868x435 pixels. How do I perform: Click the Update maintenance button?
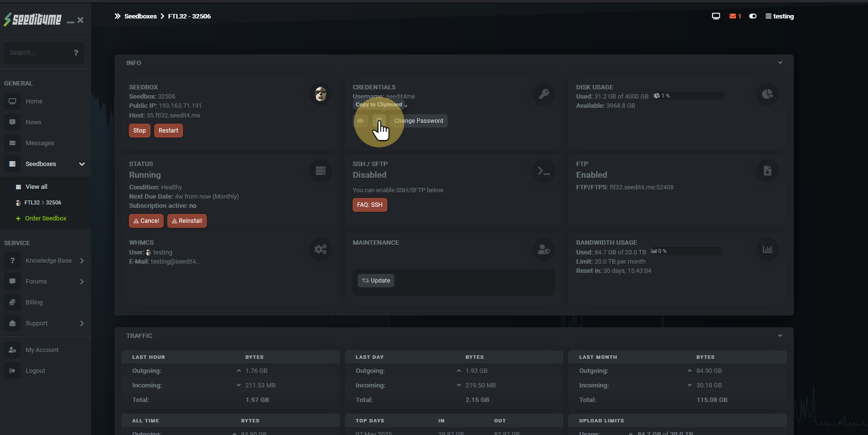point(376,281)
